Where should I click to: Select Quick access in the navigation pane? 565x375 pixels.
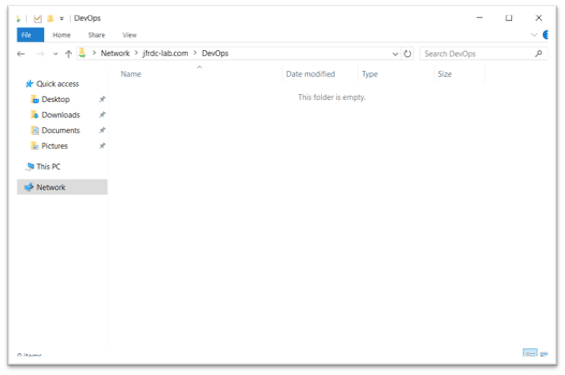[58, 84]
